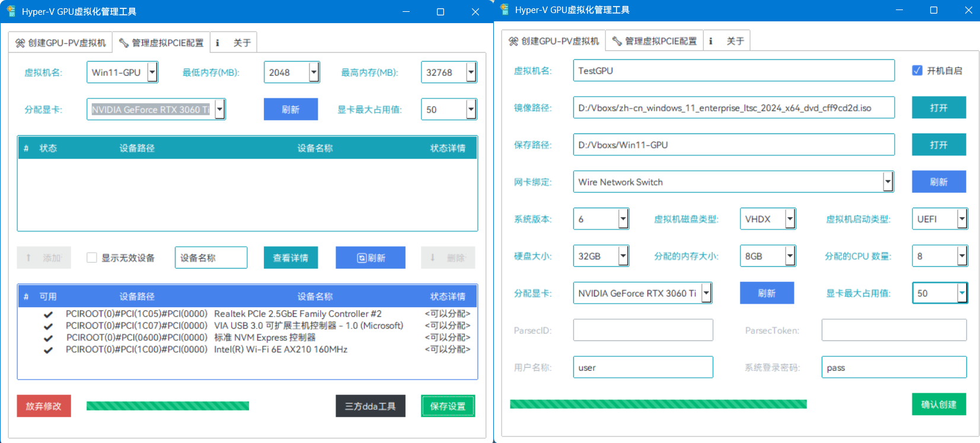Click 刷新 button beside 网卡绑定

pos(939,182)
